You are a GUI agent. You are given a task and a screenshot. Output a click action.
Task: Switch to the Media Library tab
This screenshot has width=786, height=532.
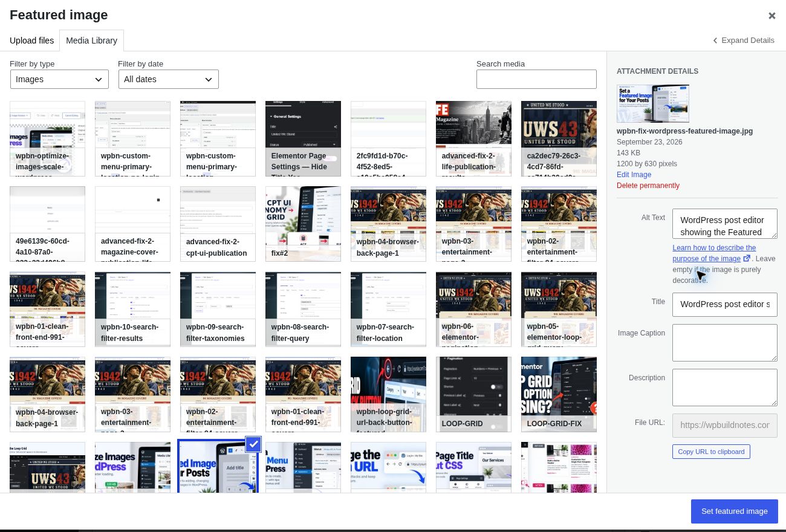[x=91, y=41]
